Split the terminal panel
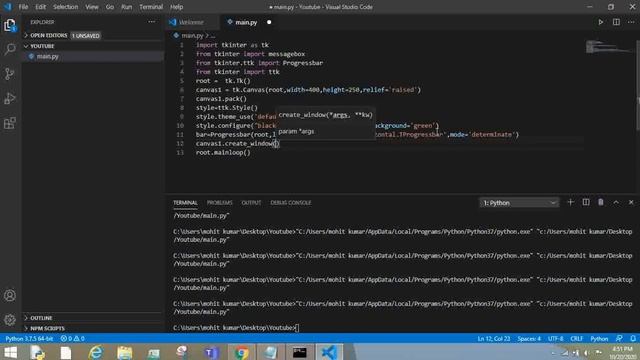Screen dimensions: 640x360 click(x=586, y=202)
